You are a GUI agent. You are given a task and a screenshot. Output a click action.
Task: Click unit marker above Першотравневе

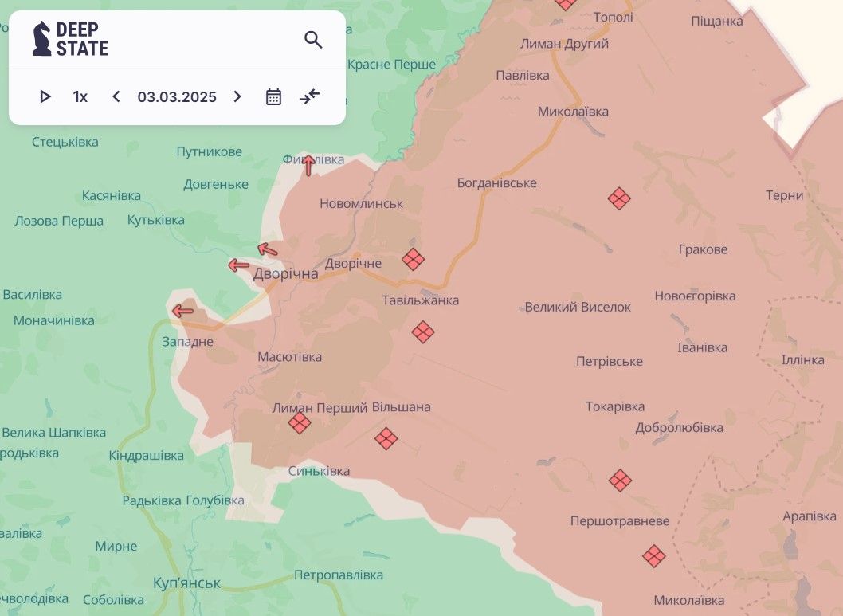(620, 481)
